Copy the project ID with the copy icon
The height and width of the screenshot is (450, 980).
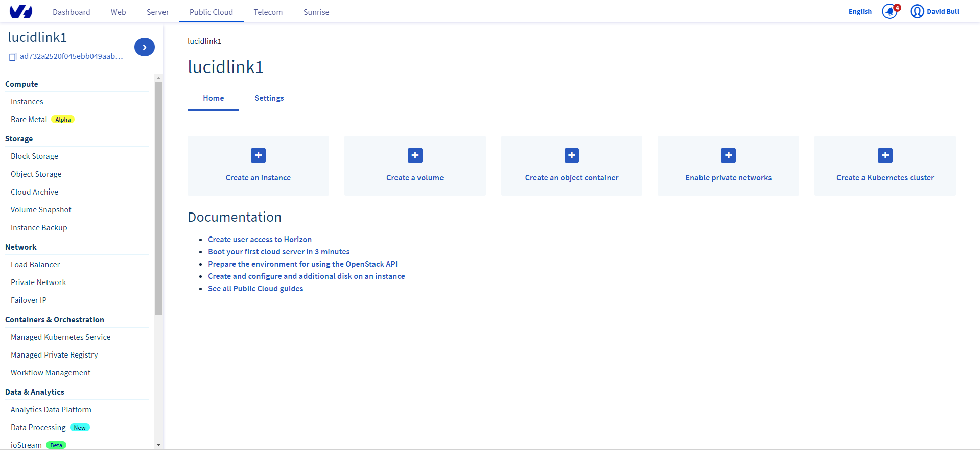tap(13, 57)
